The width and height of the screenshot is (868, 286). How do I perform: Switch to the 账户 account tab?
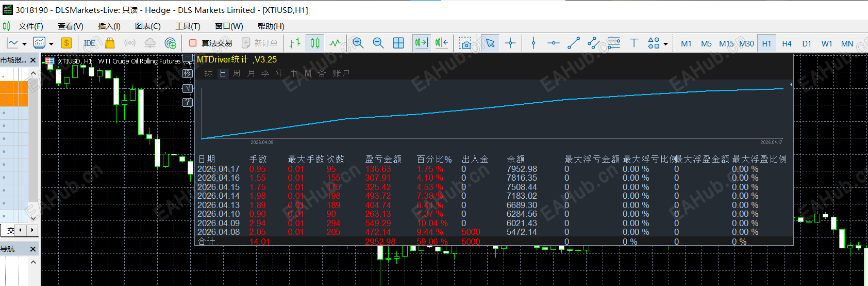click(x=341, y=73)
